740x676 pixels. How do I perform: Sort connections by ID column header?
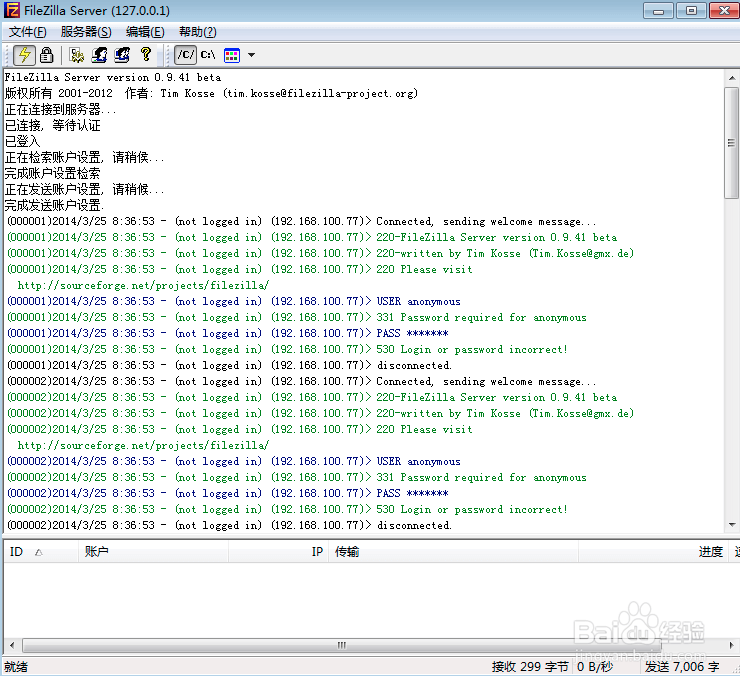coord(41,552)
